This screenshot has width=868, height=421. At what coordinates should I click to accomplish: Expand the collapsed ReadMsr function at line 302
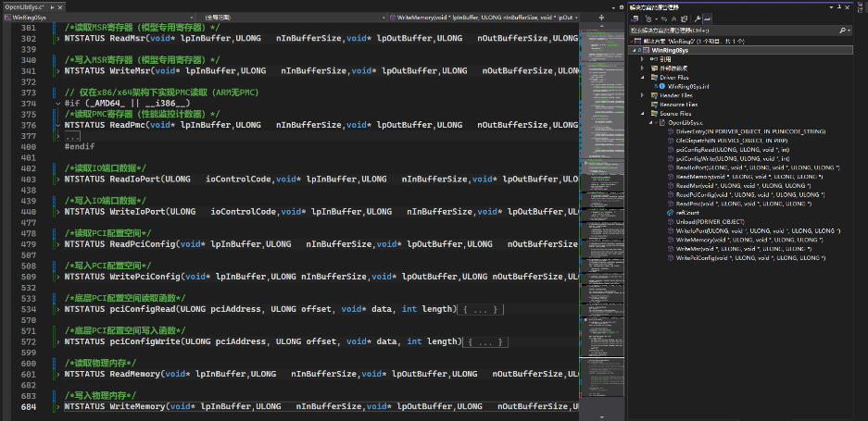click(59, 38)
